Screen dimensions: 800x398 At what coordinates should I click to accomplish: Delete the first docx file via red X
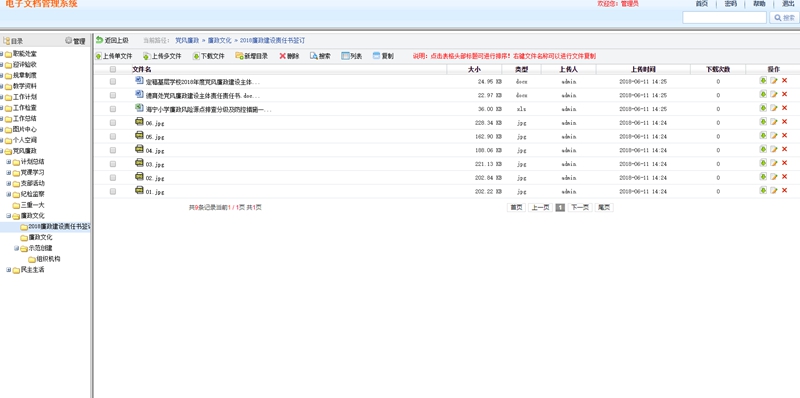tap(785, 81)
